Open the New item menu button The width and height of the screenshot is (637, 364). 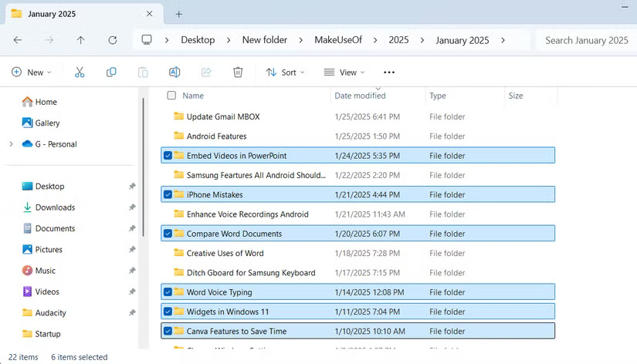pyautogui.click(x=32, y=72)
